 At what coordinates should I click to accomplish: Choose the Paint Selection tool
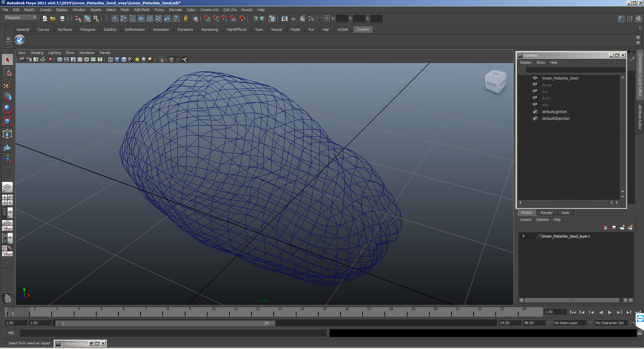click(7, 84)
